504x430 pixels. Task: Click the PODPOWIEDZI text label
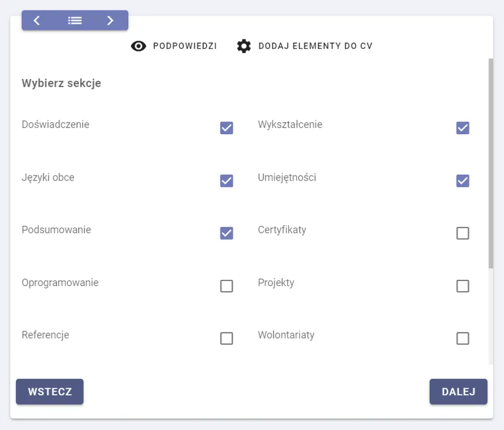coord(184,46)
